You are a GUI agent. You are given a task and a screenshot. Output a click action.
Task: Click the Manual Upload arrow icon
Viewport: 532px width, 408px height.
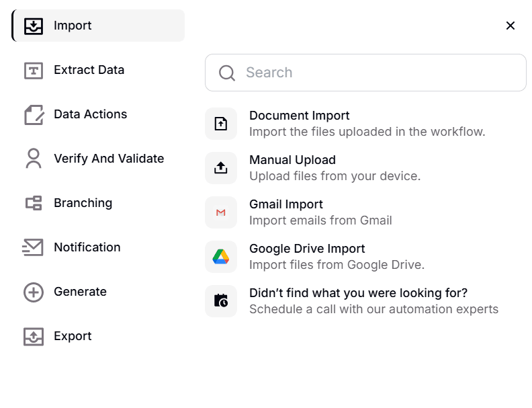221,168
